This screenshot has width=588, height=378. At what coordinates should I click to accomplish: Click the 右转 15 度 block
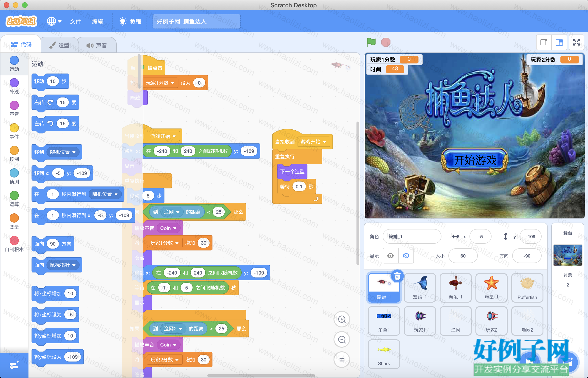[x=55, y=102]
